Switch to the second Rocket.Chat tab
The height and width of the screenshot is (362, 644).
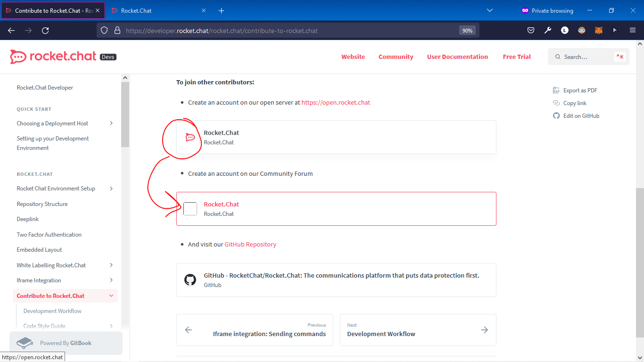pyautogui.click(x=159, y=10)
